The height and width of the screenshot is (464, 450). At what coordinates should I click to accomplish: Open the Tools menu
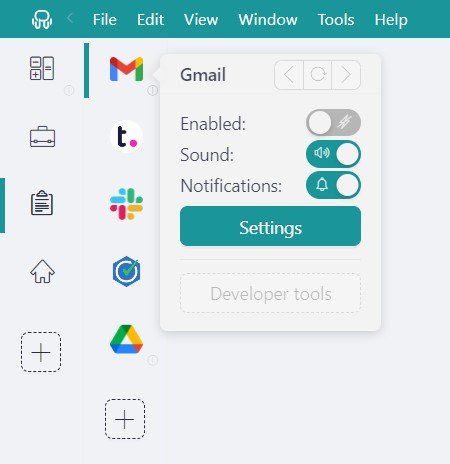tap(336, 19)
